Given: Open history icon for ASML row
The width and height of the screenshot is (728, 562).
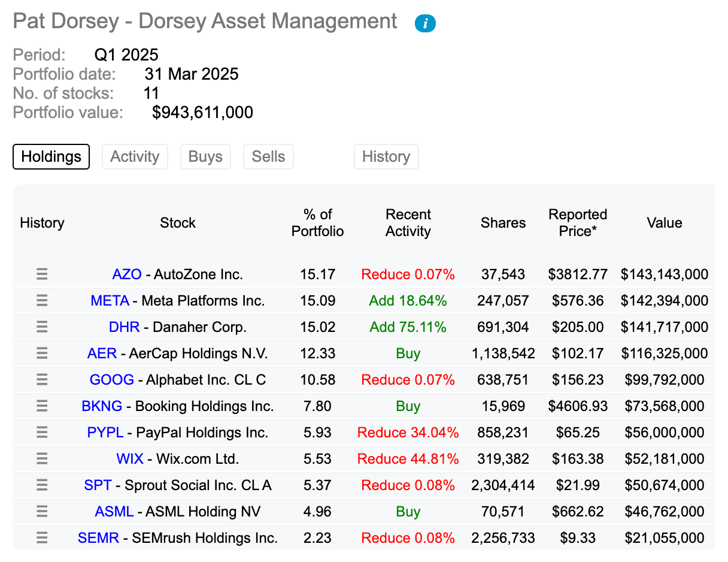Looking at the screenshot, I should [x=42, y=512].
